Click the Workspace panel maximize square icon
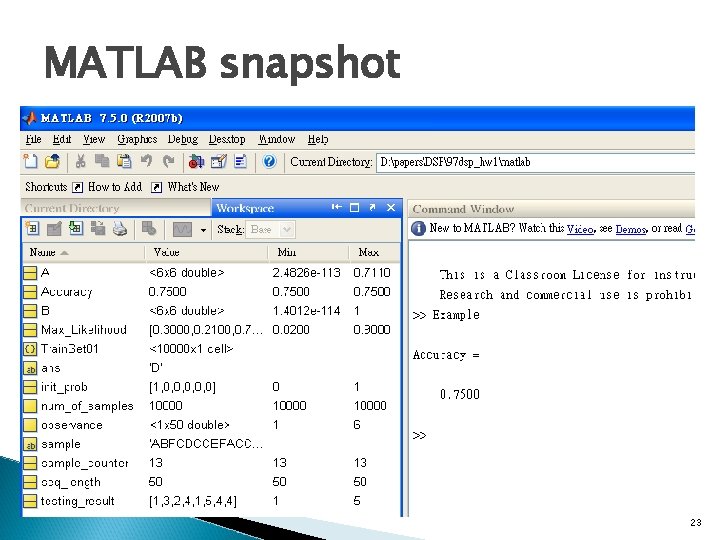The image size is (720, 540). pos(354,208)
